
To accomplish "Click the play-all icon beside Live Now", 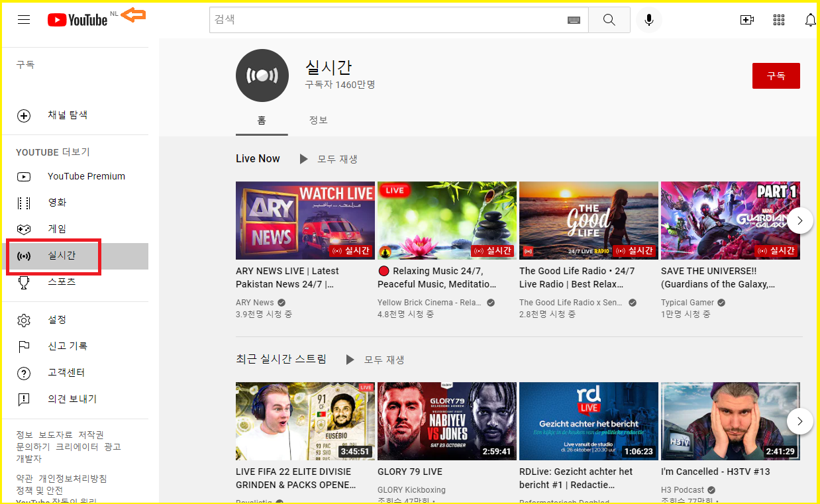I will 303,159.
